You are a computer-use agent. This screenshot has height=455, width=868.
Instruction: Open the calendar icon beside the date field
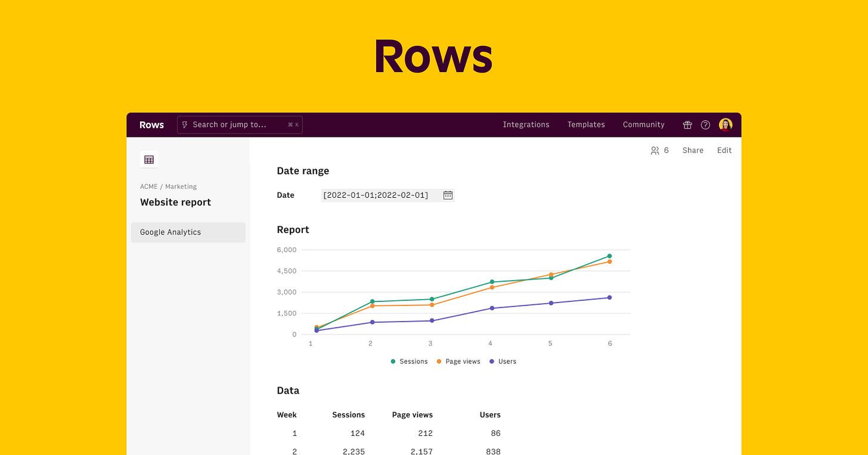coord(448,195)
